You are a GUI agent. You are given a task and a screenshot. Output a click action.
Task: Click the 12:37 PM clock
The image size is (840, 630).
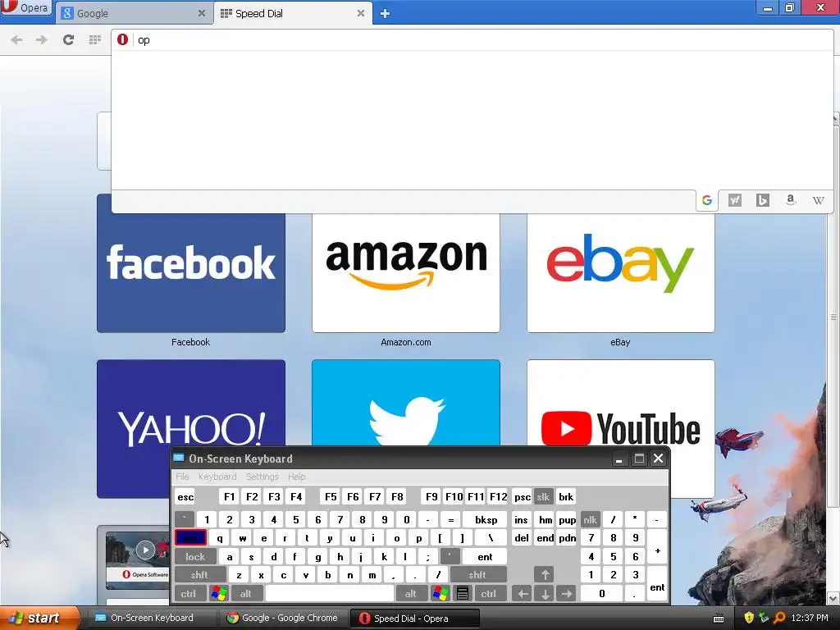pos(810,618)
